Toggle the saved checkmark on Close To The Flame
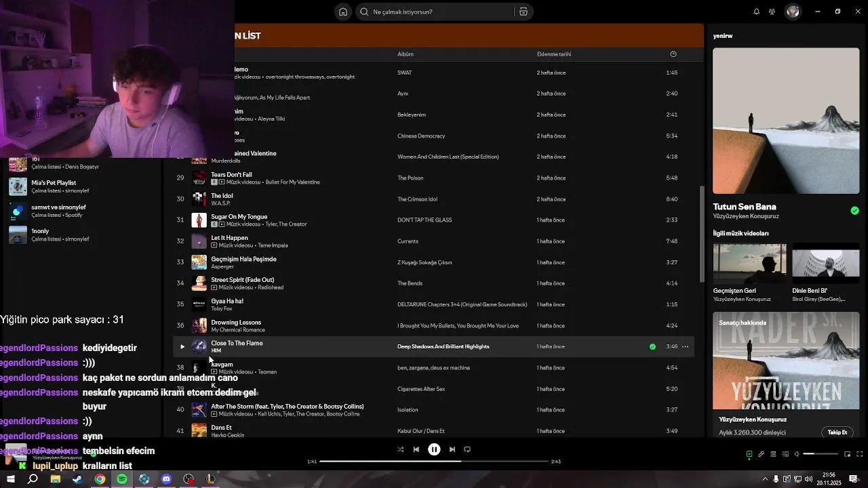 pos(652,346)
